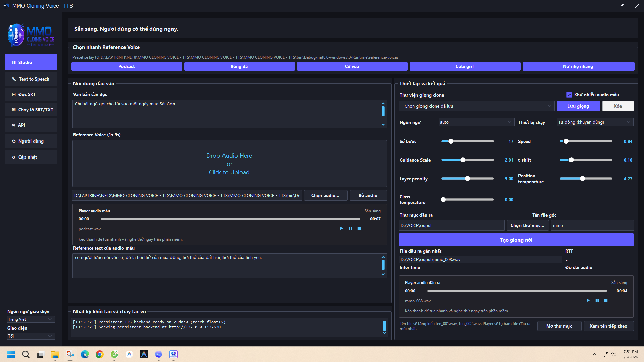Select Podcast reference voice preset
This screenshot has height=362, width=644.
pos(127,66)
